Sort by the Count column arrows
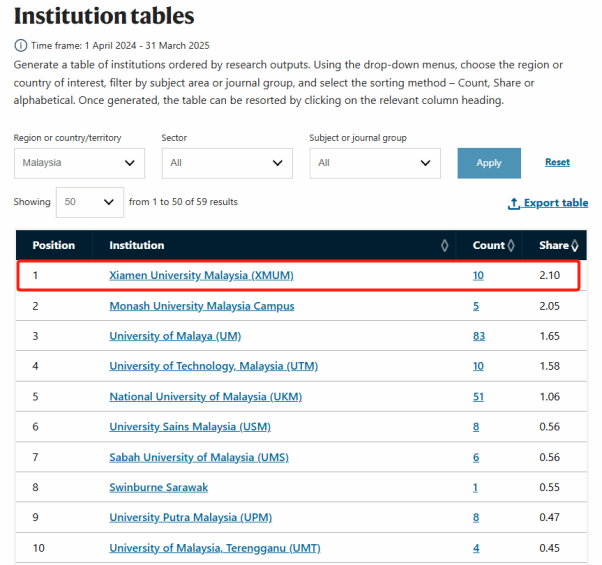Image resolution: width=602 pixels, height=565 pixels. pos(511,246)
